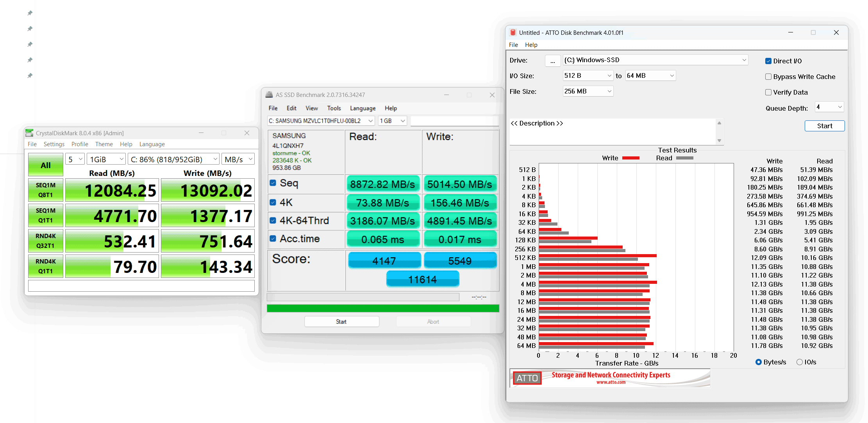Open the C: 86% drive dropdown in CrystalDiskMark
Image resolution: width=868 pixels, height=423 pixels.
pyautogui.click(x=173, y=159)
